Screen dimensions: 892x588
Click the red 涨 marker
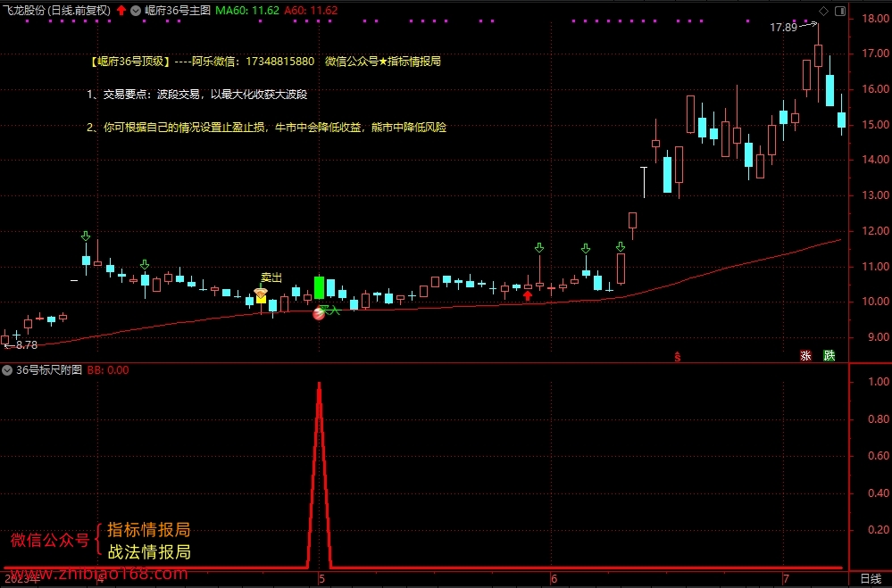click(x=805, y=355)
